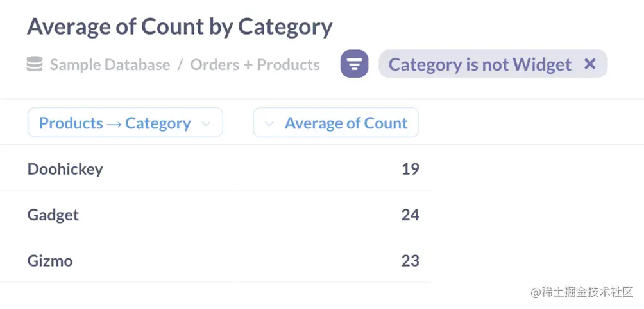Click the value 19 for Doohickey
This screenshot has width=644, height=309.
(410, 169)
